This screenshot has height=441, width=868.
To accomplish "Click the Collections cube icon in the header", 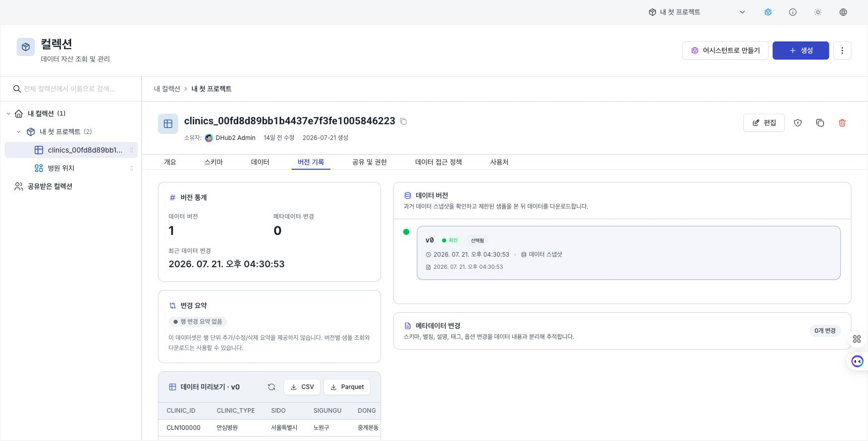I will pyautogui.click(x=26, y=47).
